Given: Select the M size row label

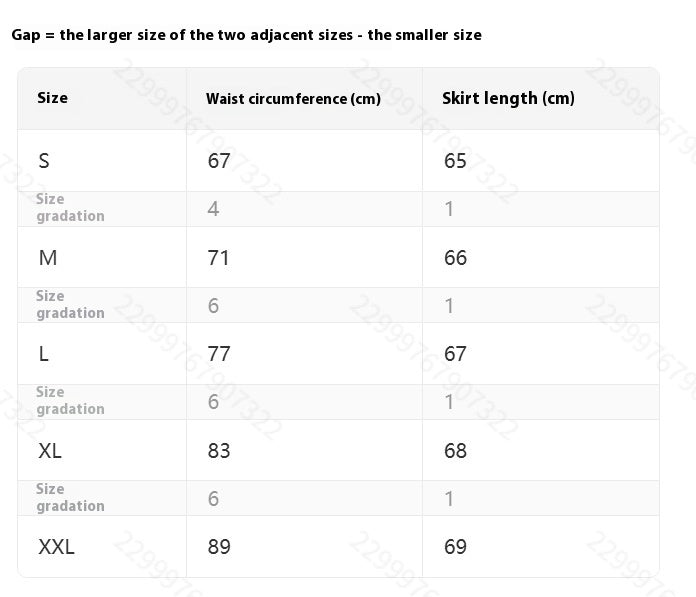Looking at the screenshot, I should click(48, 258).
